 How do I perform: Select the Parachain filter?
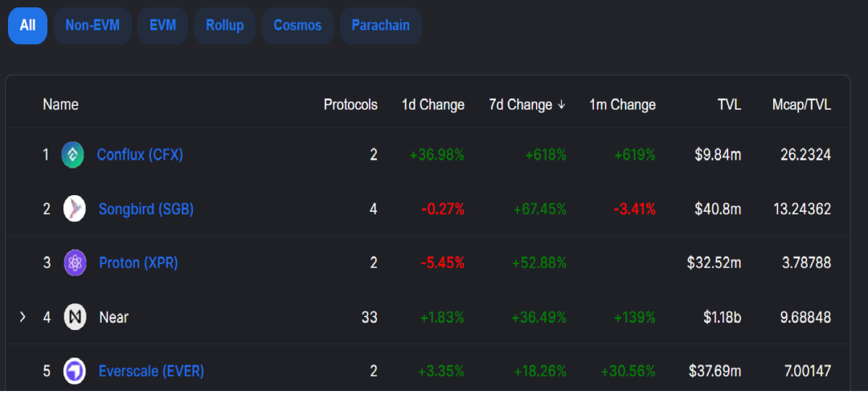[380, 26]
